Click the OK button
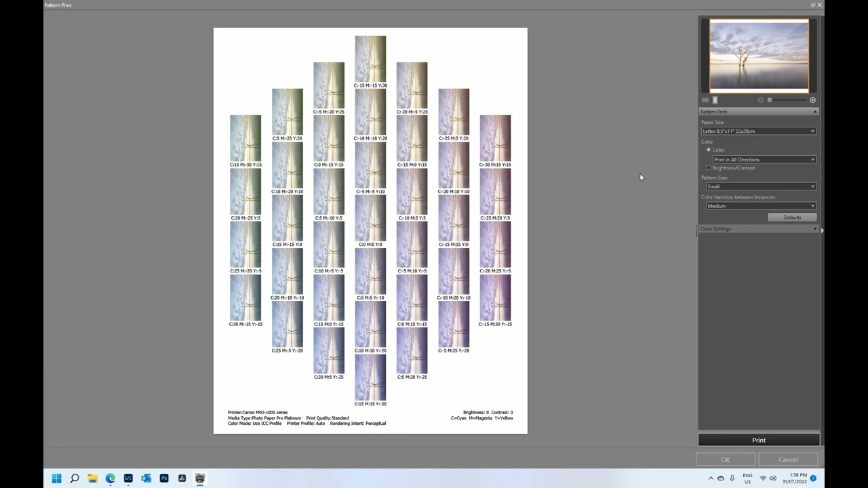The image size is (868, 488). click(725, 460)
